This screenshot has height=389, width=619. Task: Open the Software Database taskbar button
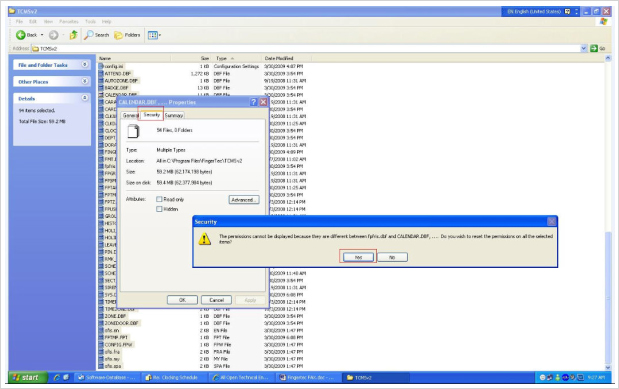coord(107,378)
